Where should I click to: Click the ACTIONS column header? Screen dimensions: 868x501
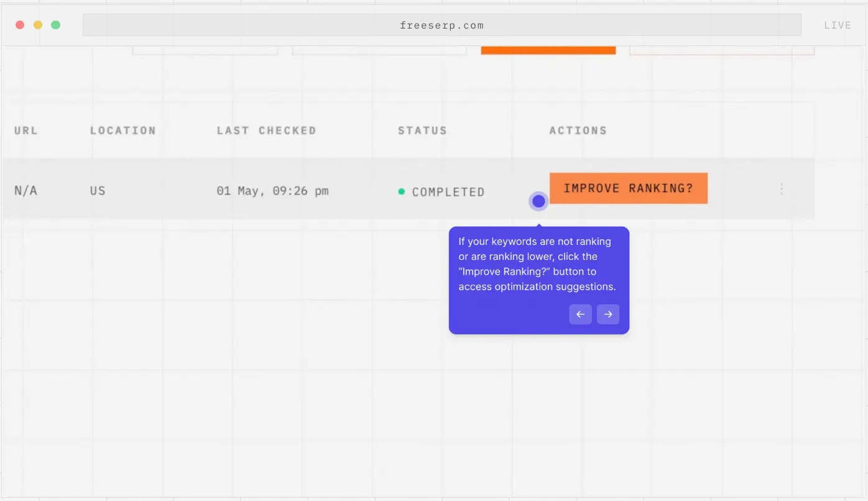pyautogui.click(x=578, y=131)
